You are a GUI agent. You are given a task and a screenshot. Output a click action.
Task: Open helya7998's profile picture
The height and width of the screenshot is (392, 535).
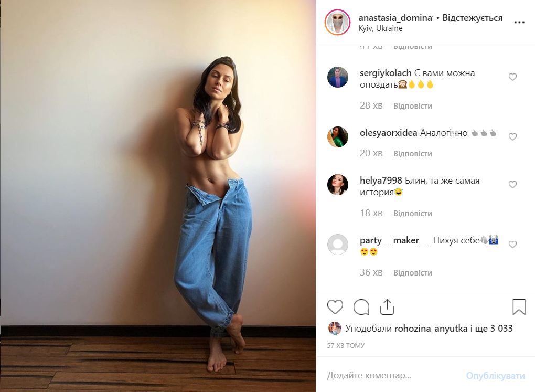pyautogui.click(x=338, y=185)
